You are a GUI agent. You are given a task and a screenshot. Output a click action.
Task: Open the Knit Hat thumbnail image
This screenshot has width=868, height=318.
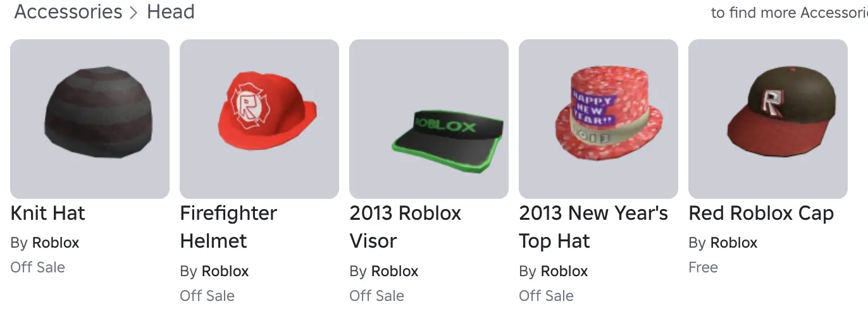[x=90, y=119]
